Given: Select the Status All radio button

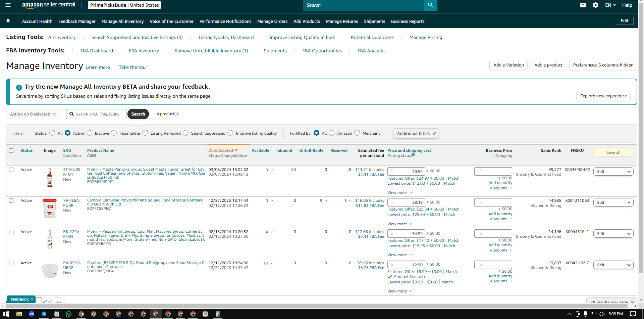Looking at the screenshot, I should 52,133.
